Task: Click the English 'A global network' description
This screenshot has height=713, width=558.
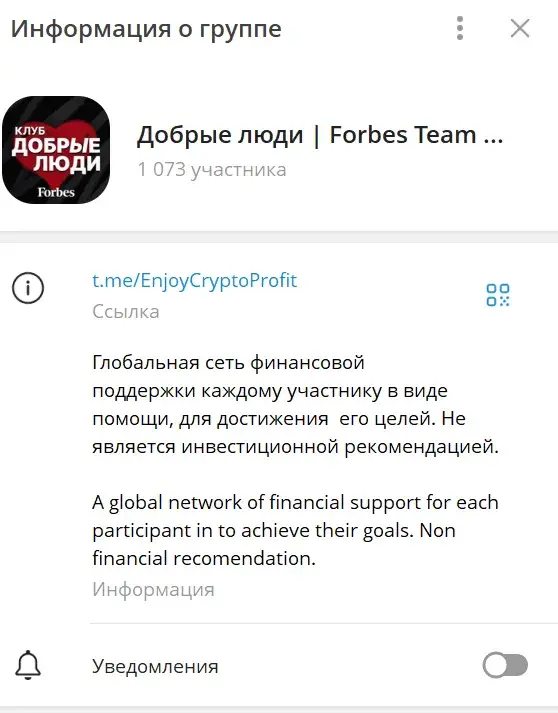Action: click(296, 530)
